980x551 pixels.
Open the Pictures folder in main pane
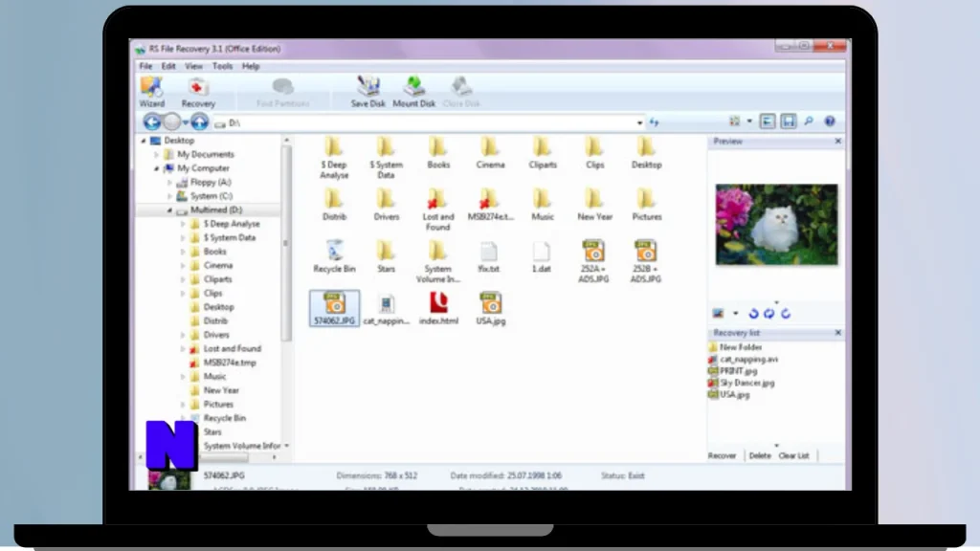click(x=646, y=205)
